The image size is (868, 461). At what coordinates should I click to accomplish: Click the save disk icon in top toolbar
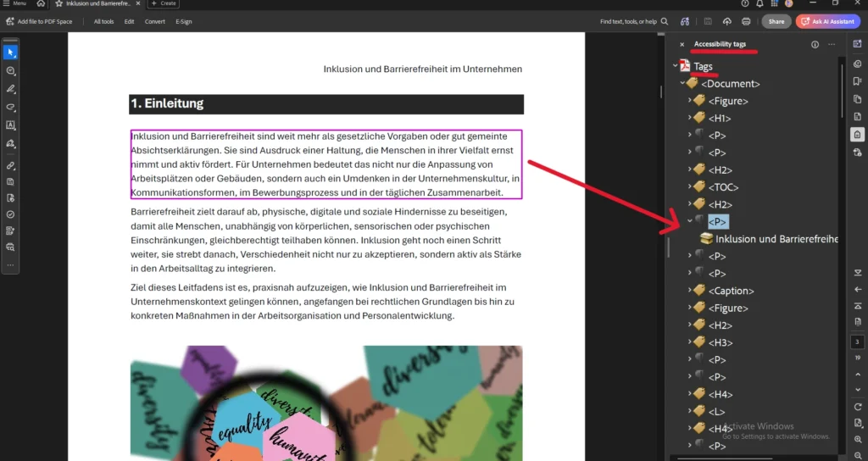pos(708,21)
